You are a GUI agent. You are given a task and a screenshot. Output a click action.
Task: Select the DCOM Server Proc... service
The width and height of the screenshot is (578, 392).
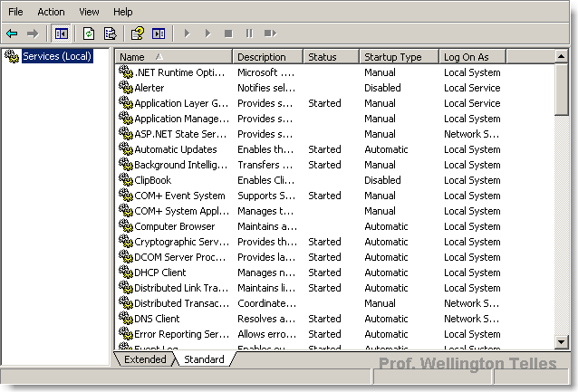click(x=180, y=257)
